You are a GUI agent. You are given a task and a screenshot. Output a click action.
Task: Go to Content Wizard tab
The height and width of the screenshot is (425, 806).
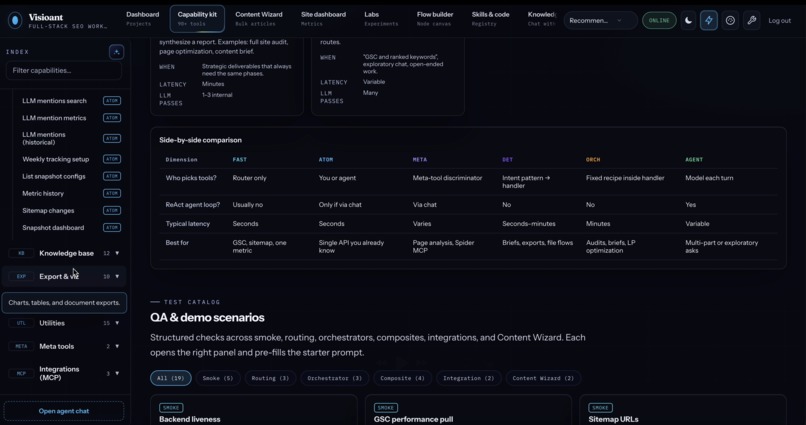pos(259,19)
